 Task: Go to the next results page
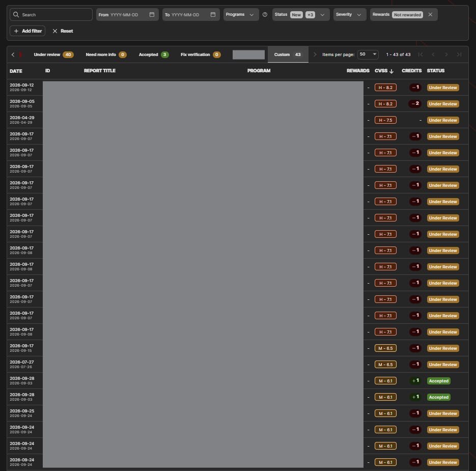click(x=446, y=54)
